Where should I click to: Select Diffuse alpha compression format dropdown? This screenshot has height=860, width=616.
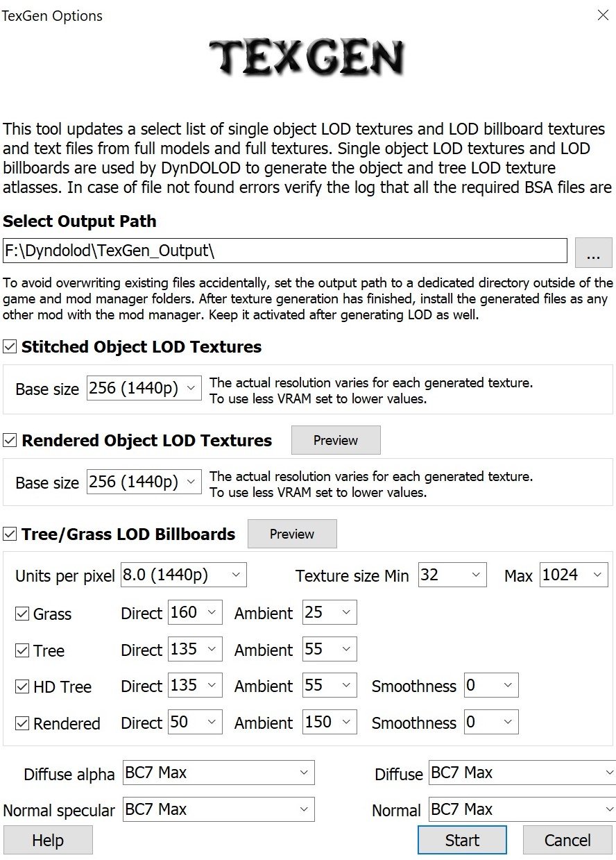(218, 773)
